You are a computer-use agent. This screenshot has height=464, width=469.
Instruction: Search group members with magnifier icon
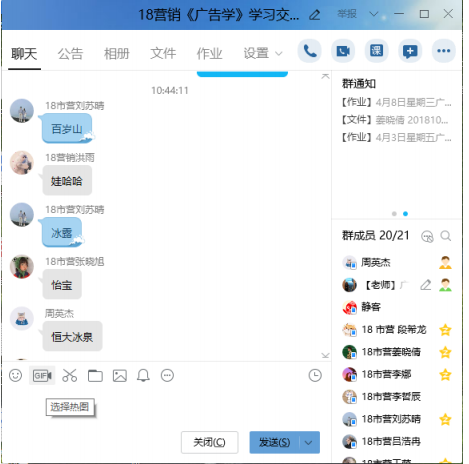[x=445, y=236]
